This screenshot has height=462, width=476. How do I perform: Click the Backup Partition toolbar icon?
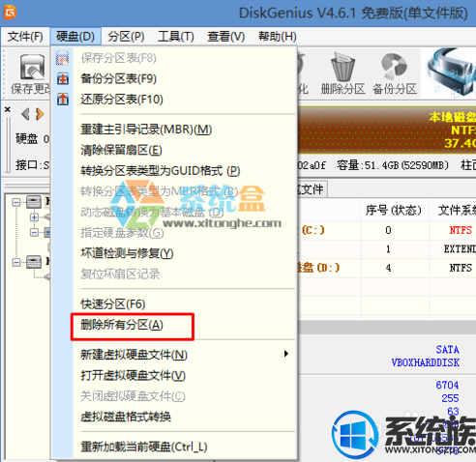coord(394,67)
